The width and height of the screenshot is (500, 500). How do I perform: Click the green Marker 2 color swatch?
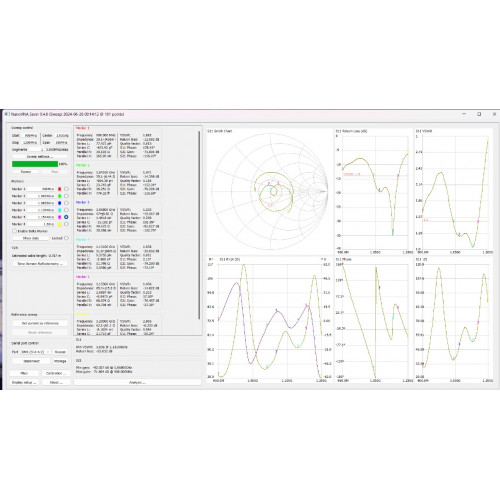[60, 196]
